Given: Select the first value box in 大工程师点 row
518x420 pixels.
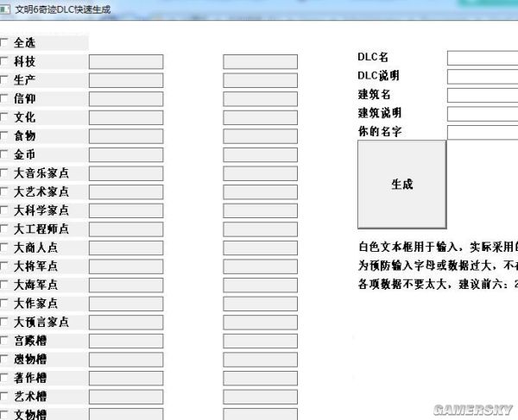Looking at the screenshot, I should pos(126,229).
